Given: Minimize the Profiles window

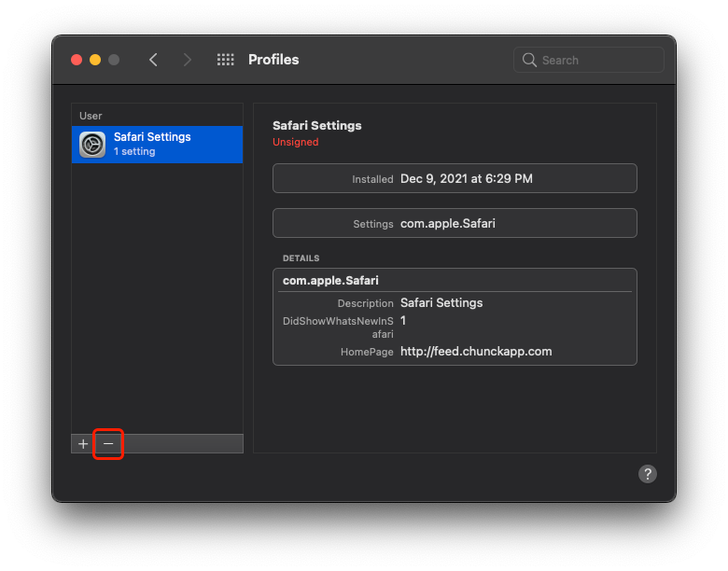Looking at the screenshot, I should click(x=95, y=60).
